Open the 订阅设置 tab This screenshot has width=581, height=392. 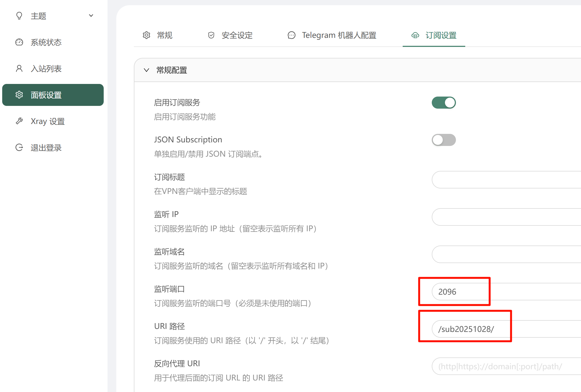[440, 35]
